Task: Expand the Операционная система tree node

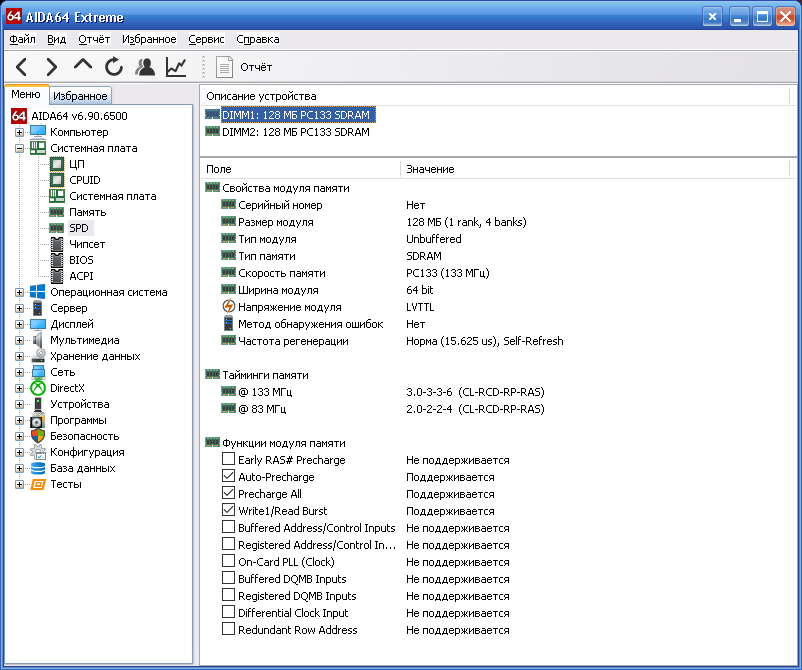Action: coord(19,292)
